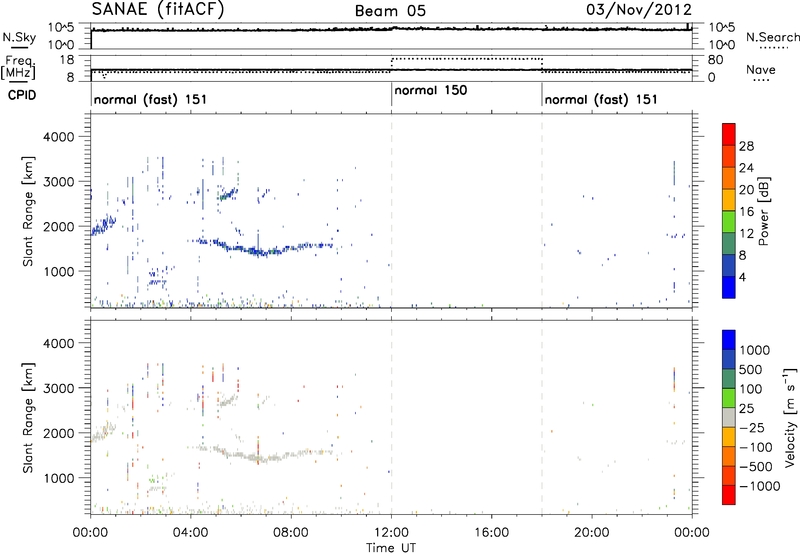Click the date 03/Nov/2012

tap(639, 10)
